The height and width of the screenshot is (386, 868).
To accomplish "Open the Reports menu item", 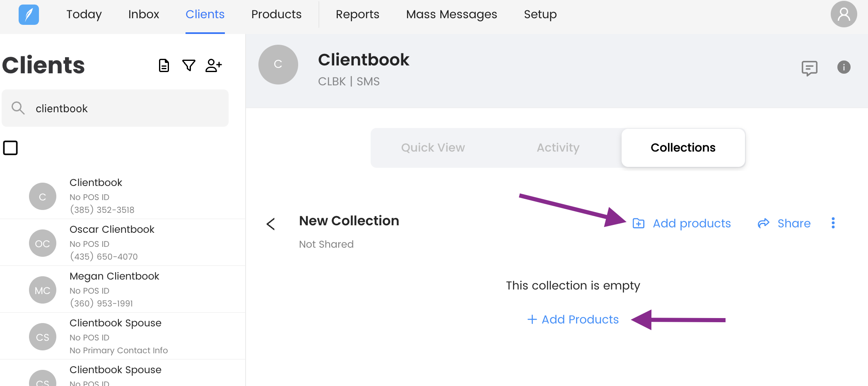I will (x=357, y=14).
